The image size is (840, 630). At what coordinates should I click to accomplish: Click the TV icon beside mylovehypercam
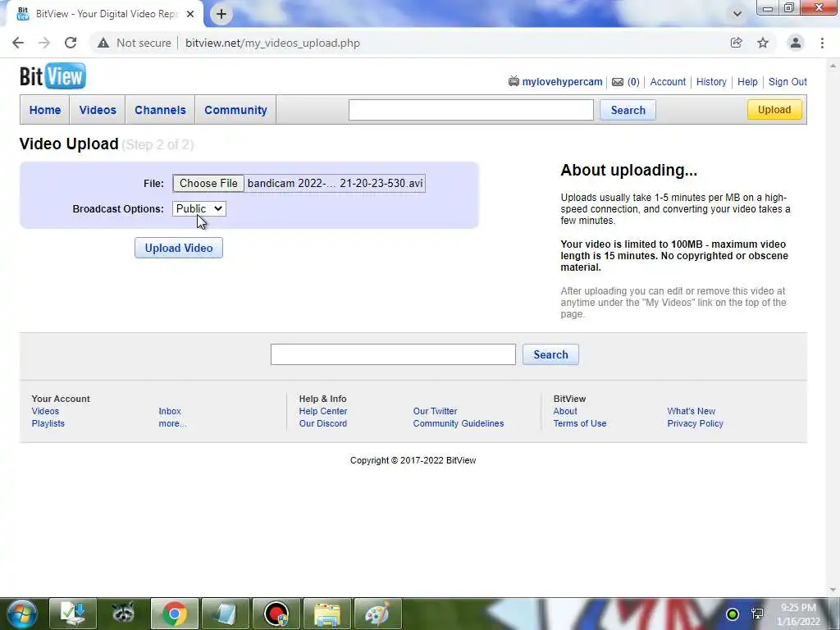[x=514, y=81]
